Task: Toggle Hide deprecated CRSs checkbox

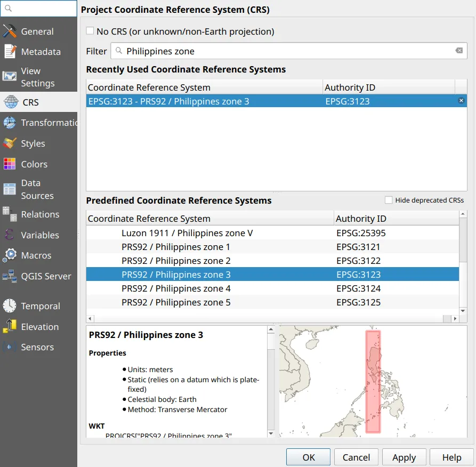Action: [389, 200]
